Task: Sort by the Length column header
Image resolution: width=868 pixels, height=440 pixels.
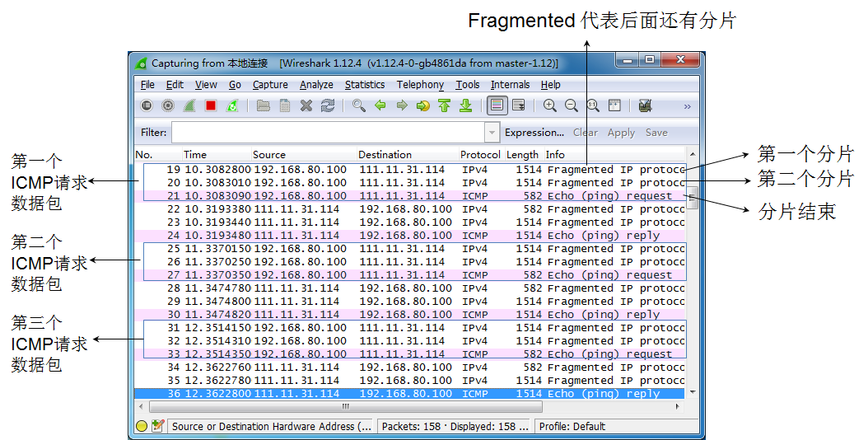Action: 523,155
